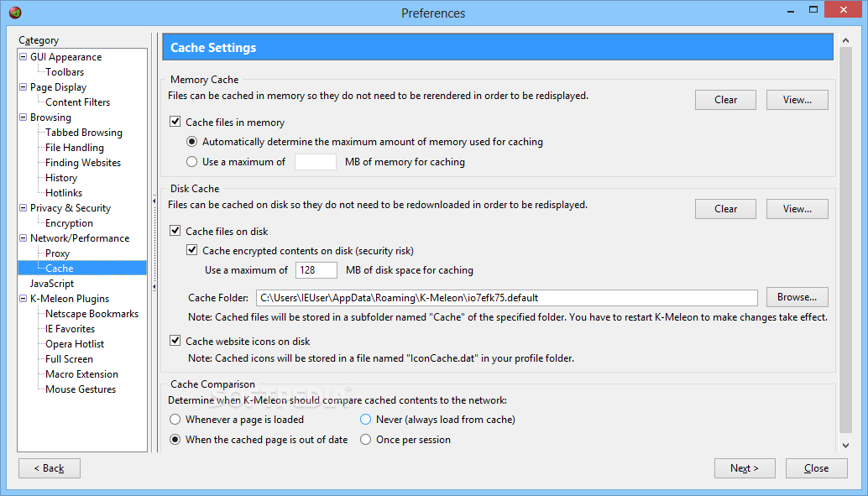This screenshot has width=868, height=496.
Task: Collapse the GUI Appearance tree node
Action: click(x=23, y=56)
